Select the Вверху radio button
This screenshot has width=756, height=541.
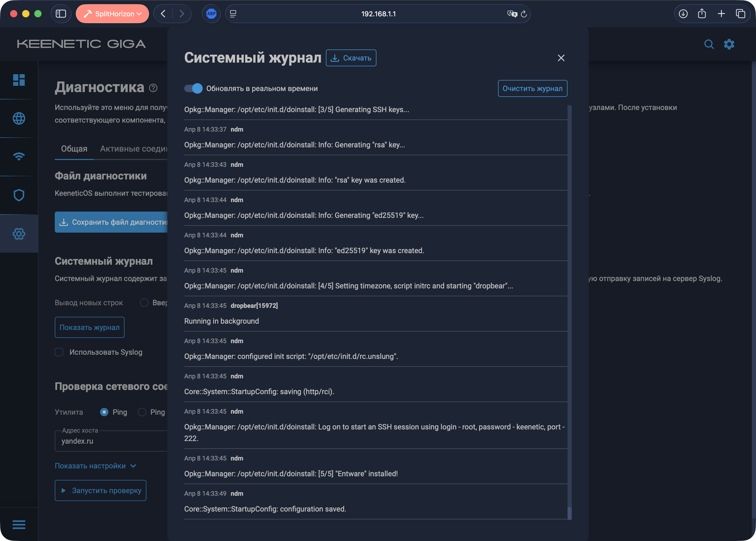tap(144, 303)
